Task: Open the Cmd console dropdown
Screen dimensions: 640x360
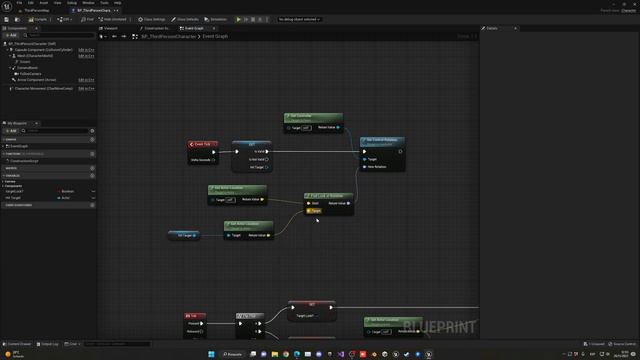Action: [x=72, y=344]
